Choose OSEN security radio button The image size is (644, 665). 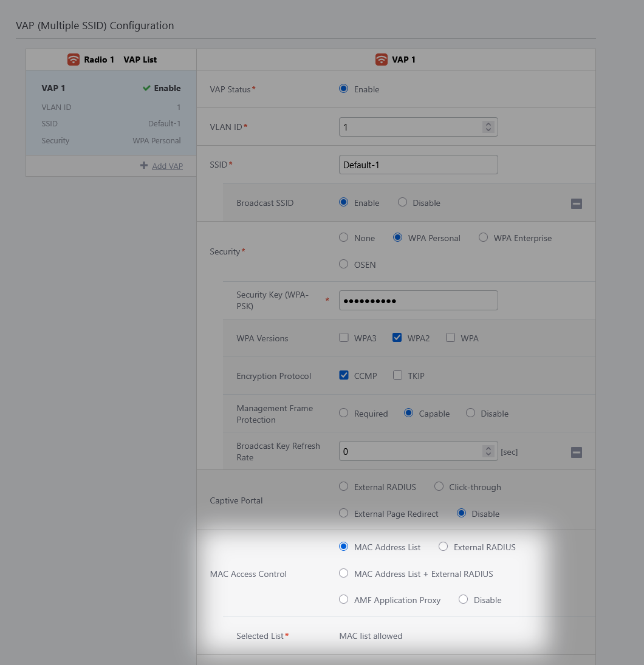click(344, 264)
